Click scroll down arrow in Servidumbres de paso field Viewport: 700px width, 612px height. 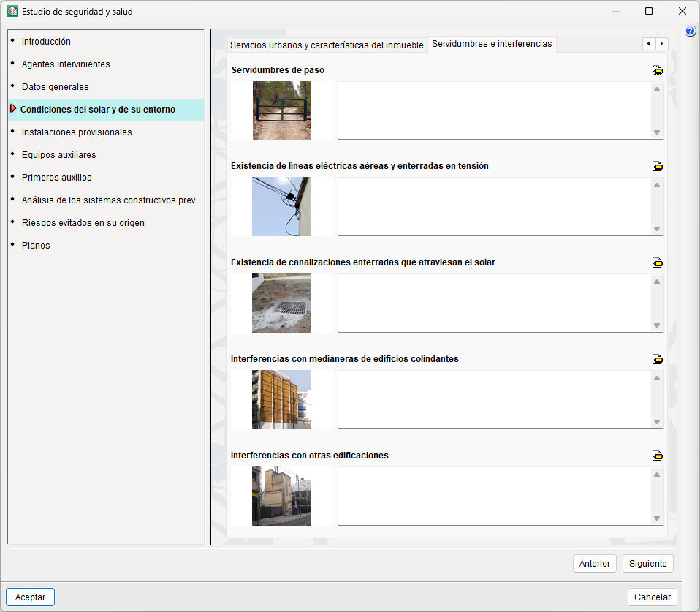657,132
